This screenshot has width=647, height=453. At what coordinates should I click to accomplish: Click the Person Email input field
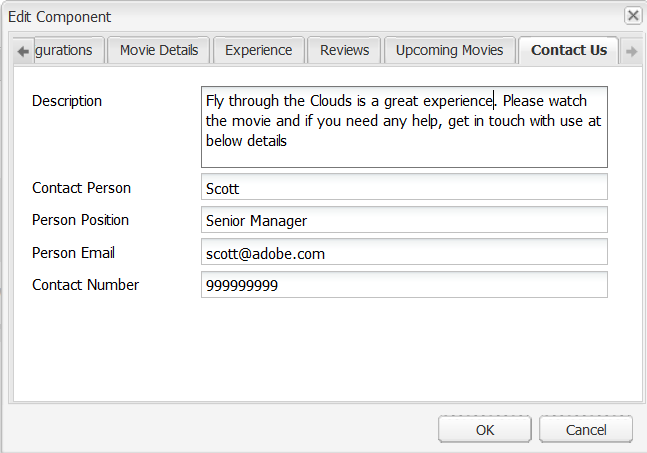click(404, 253)
